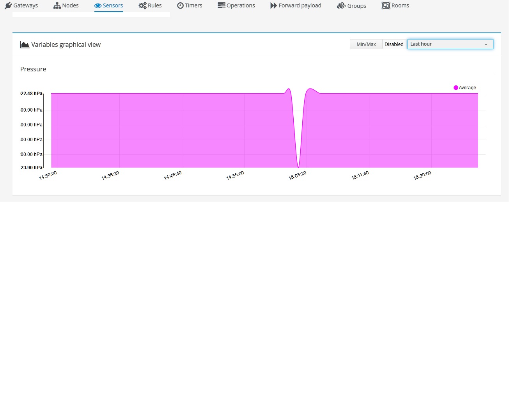Click the 14:30:00 time axis label
This screenshot has height=399, width=532.
click(x=48, y=176)
